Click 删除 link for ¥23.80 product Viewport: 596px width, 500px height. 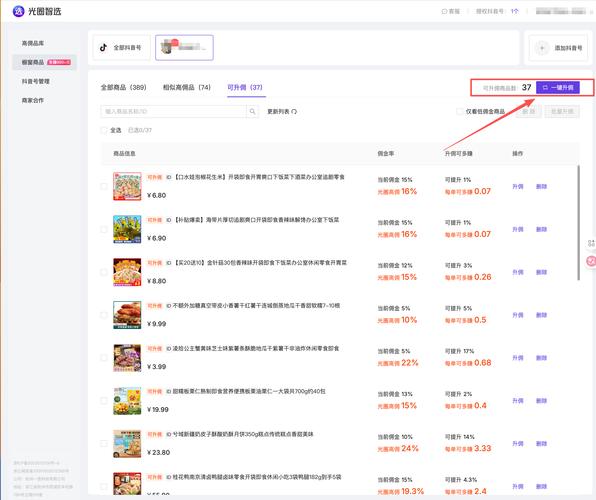coord(541,444)
